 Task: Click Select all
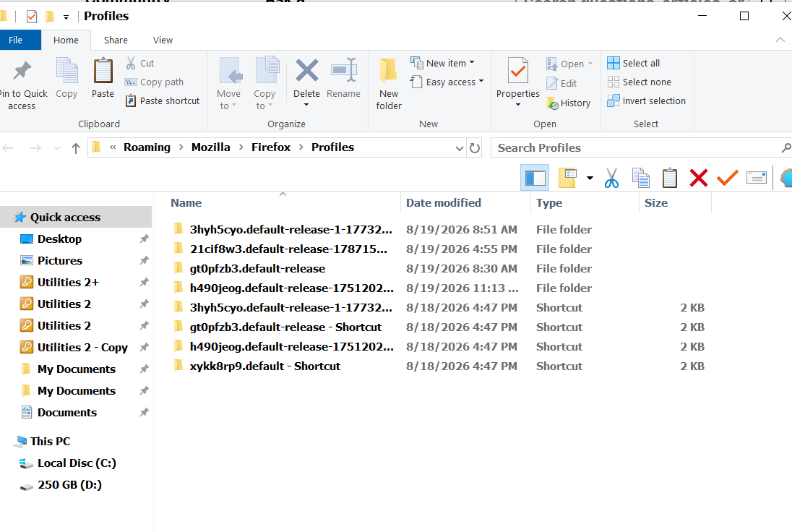tap(634, 63)
